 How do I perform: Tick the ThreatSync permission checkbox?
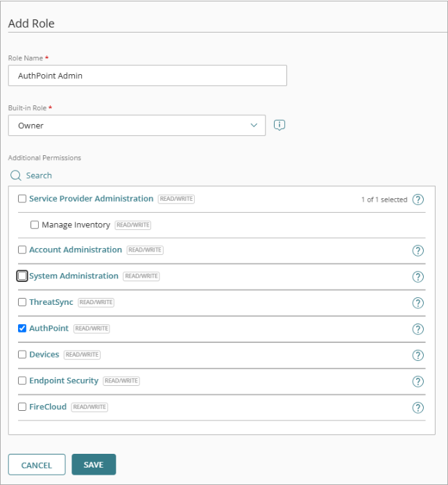pos(22,302)
